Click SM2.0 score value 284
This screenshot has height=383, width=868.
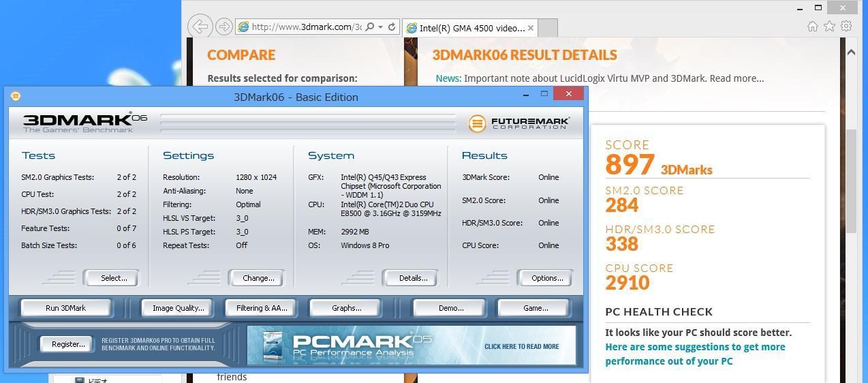click(x=621, y=204)
